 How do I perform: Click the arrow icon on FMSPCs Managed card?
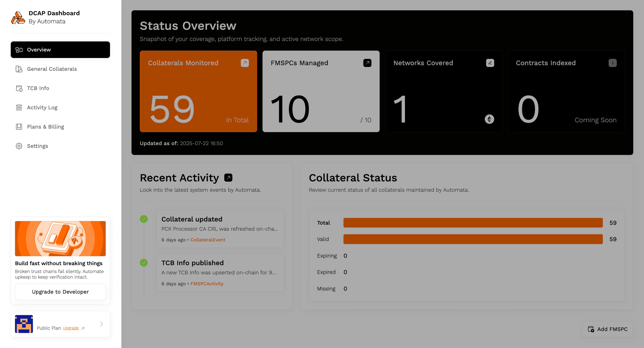[x=367, y=63]
